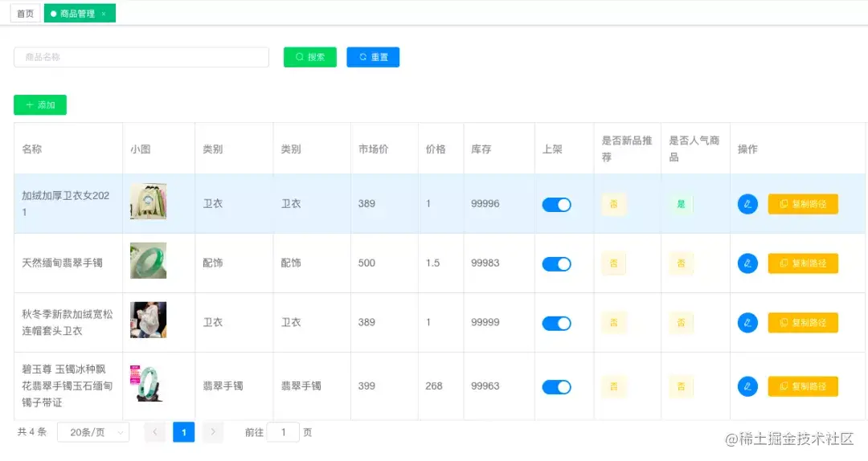
Task: Click the edit pencil icon for 天然缅甸翡翠手镯
Action: click(747, 263)
